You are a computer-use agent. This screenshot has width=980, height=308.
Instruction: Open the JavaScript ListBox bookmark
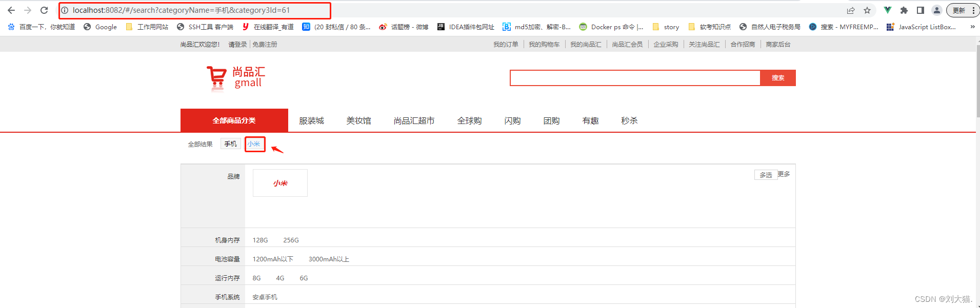(921, 27)
